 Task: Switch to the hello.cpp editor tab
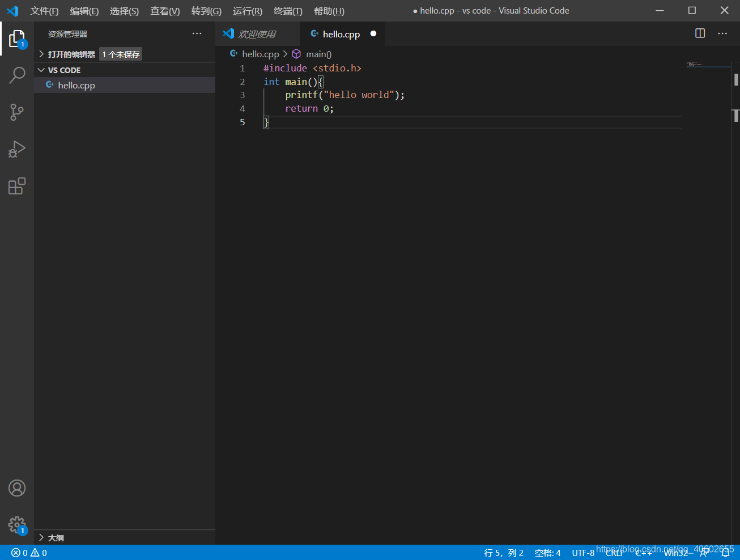pyautogui.click(x=341, y=34)
